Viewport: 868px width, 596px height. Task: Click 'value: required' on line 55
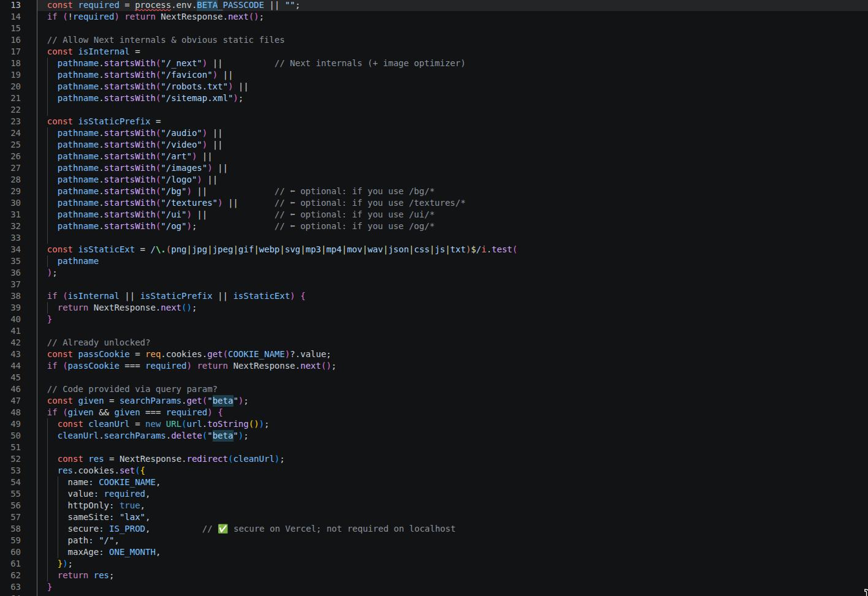pyautogui.click(x=107, y=494)
